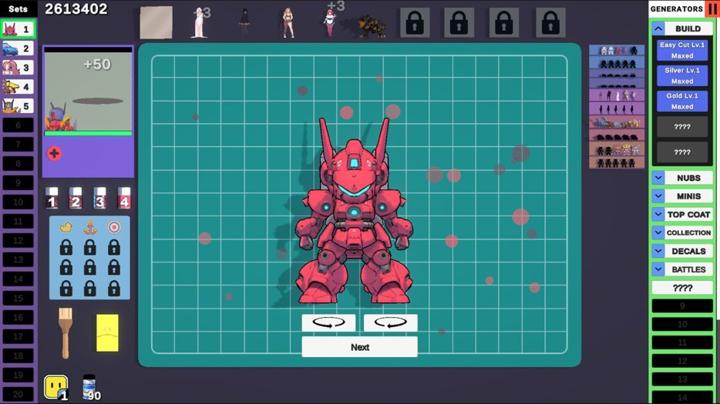Expand the COLLECTION generator section

[658, 233]
